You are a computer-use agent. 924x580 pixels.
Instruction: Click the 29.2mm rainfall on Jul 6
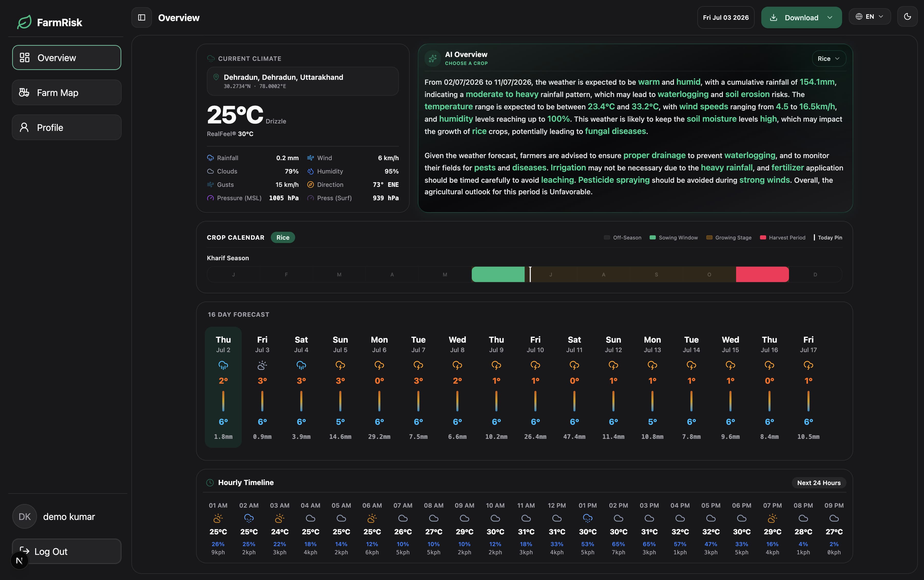coord(379,437)
